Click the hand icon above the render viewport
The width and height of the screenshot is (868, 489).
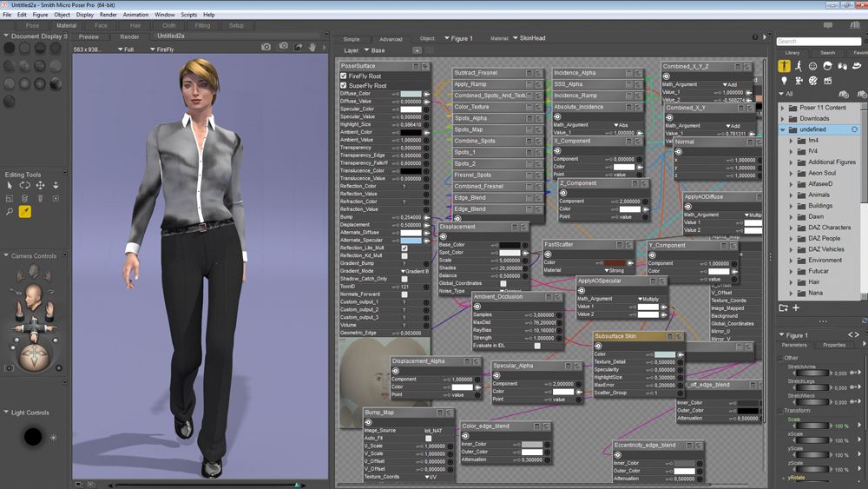[x=312, y=47]
